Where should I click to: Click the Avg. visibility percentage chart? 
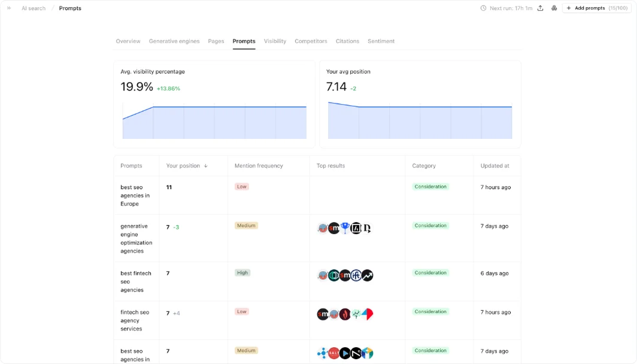(214, 121)
